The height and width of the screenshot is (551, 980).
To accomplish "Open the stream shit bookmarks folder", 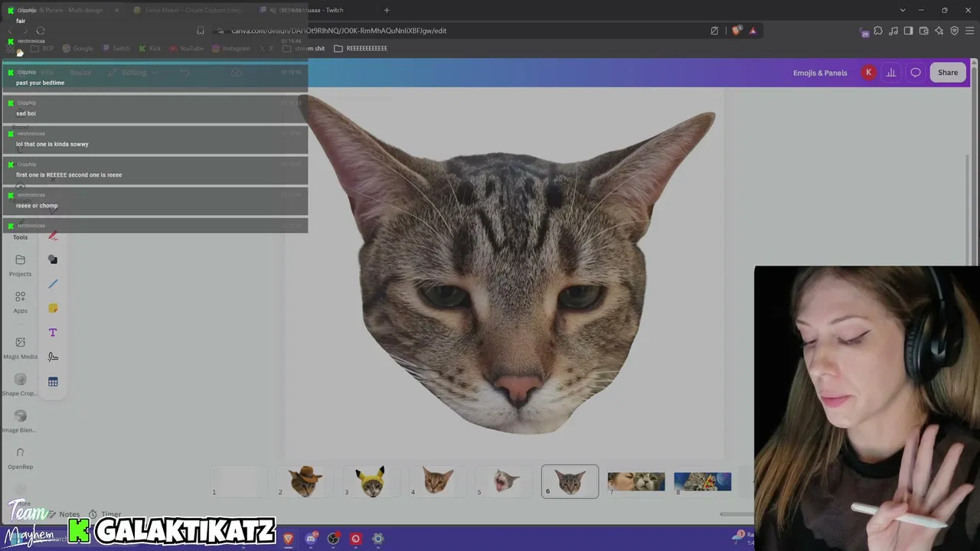I will [304, 48].
